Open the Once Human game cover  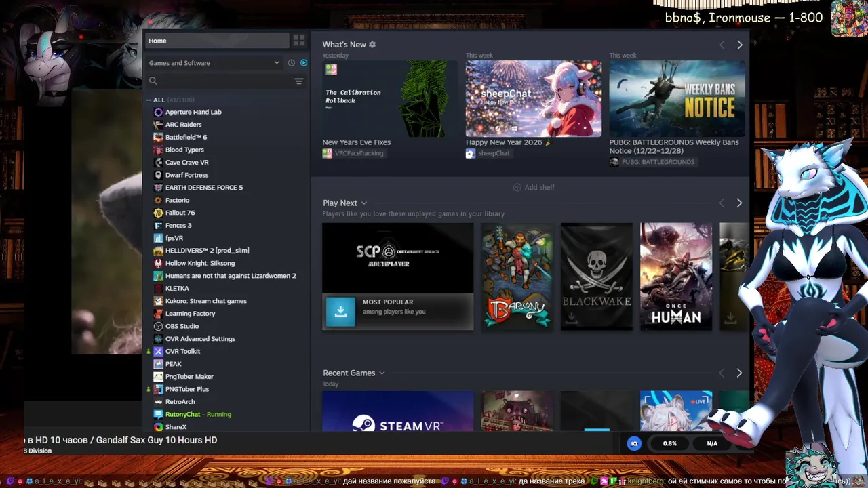tap(676, 277)
